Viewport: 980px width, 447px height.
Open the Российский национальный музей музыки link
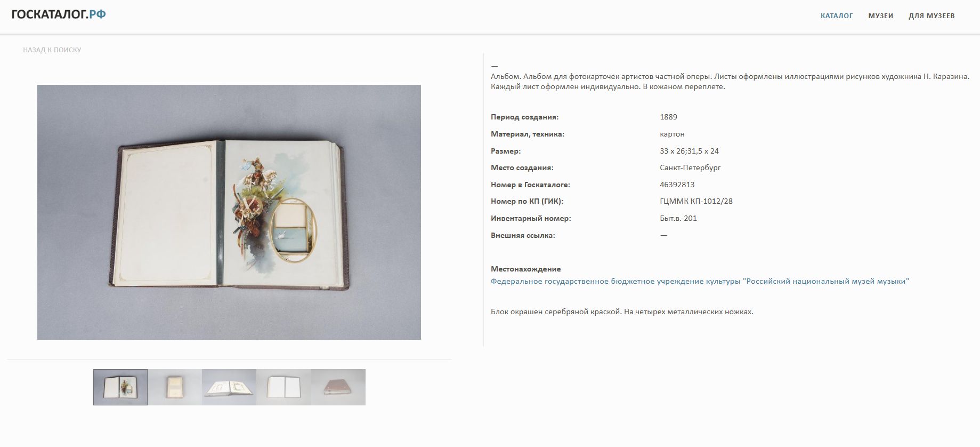[700, 281]
